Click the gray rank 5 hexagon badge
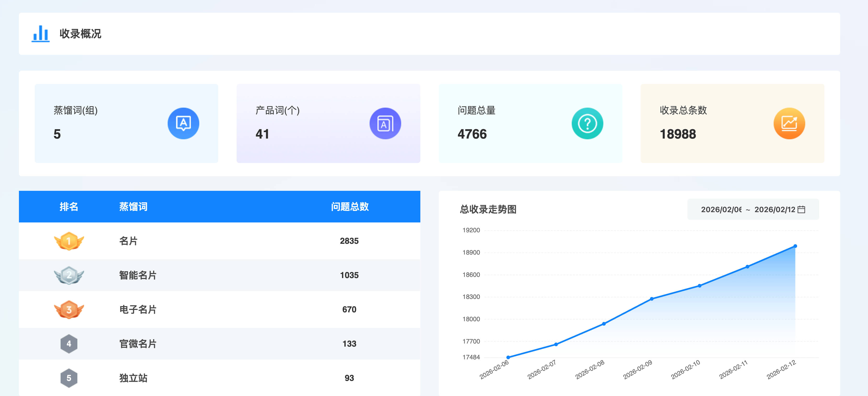The width and height of the screenshot is (868, 396). [69, 378]
